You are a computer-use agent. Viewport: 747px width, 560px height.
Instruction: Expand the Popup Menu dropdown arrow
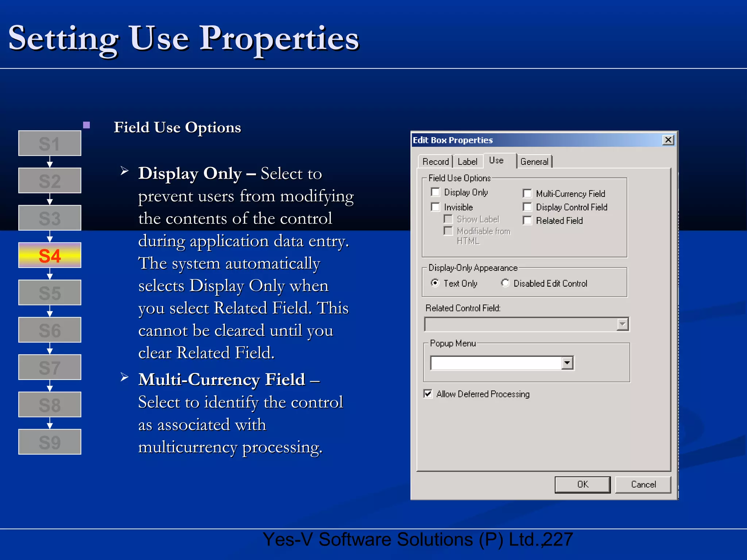[x=567, y=363]
